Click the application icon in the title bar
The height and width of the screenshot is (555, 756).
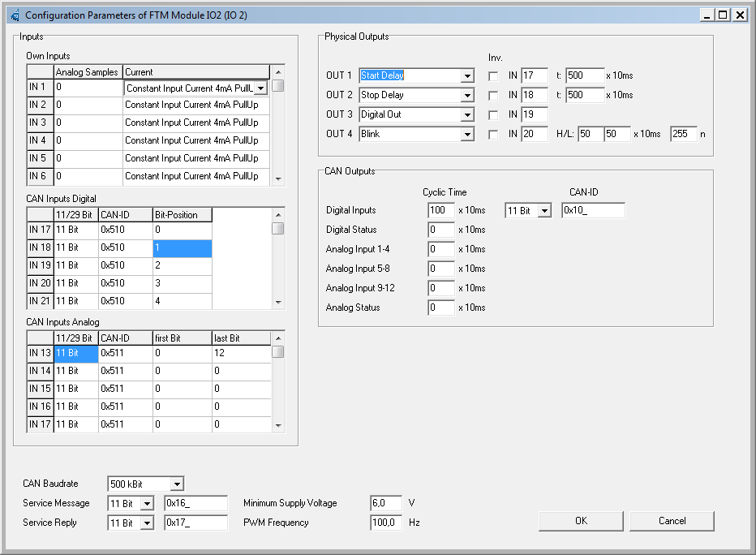(x=15, y=15)
